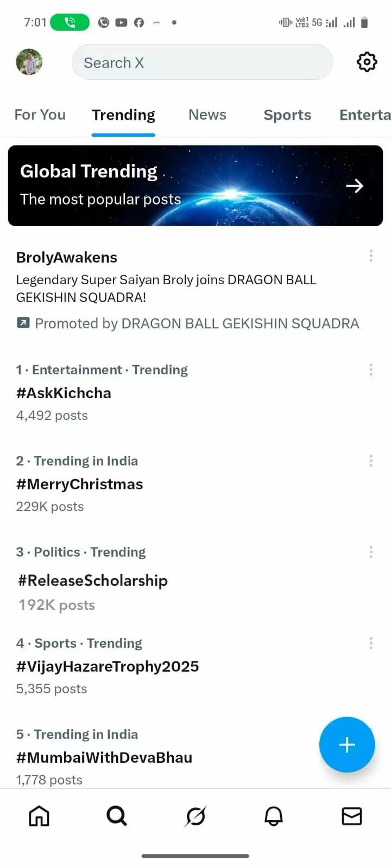391x868 pixels.
Task: Open more options for #MerryChristmas trend
Action: tap(371, 461)
